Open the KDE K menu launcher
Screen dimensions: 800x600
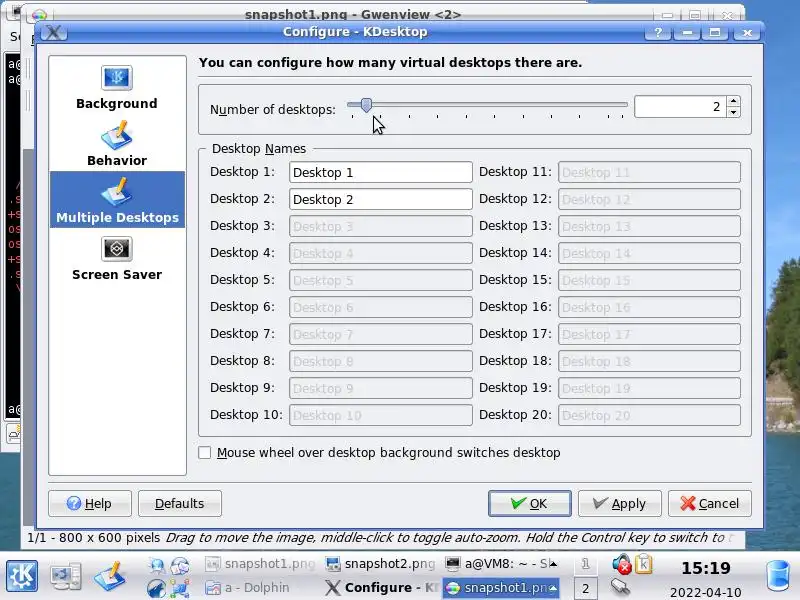coord(21,576)
